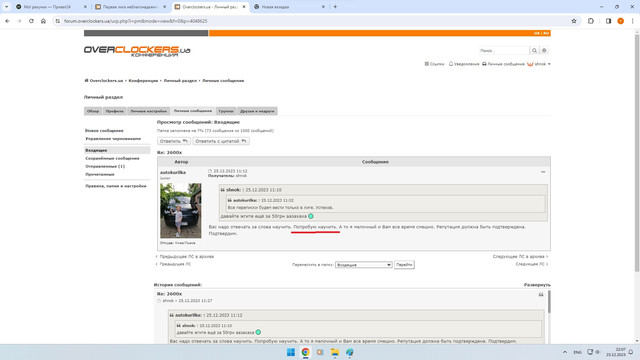640x360 pixels.
Task: Focus the forum search field
Action: point(504,51)
